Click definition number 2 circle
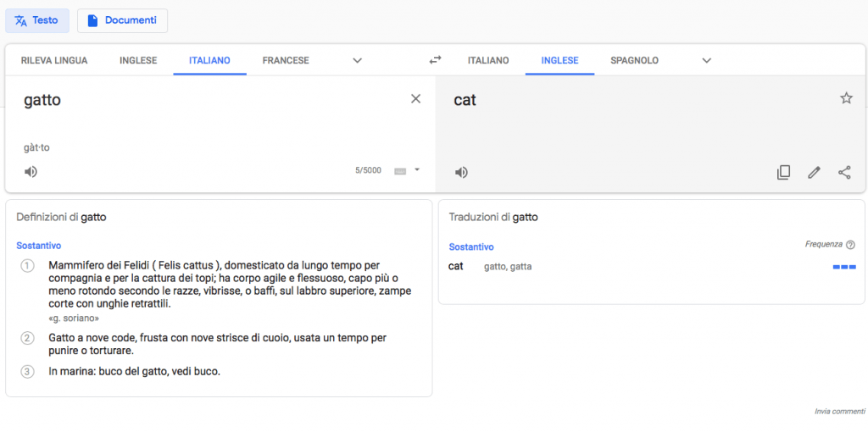Viewport: 868px width, 432px height. pos(27,337)
